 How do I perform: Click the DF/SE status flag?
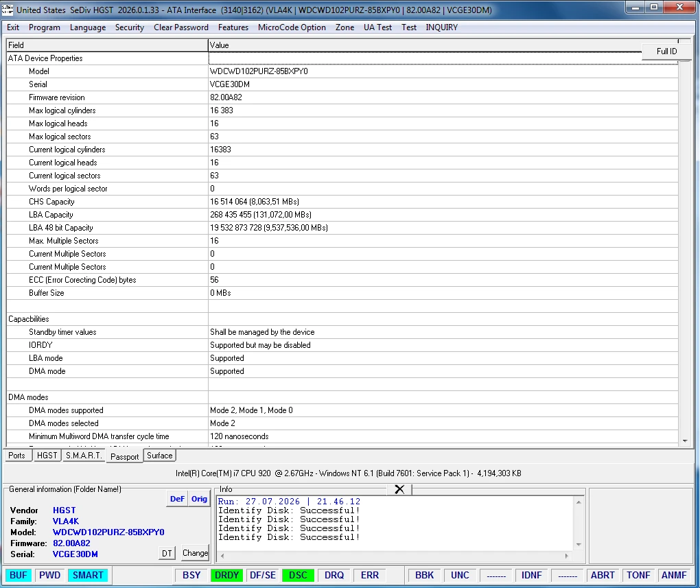pos(262,575)
